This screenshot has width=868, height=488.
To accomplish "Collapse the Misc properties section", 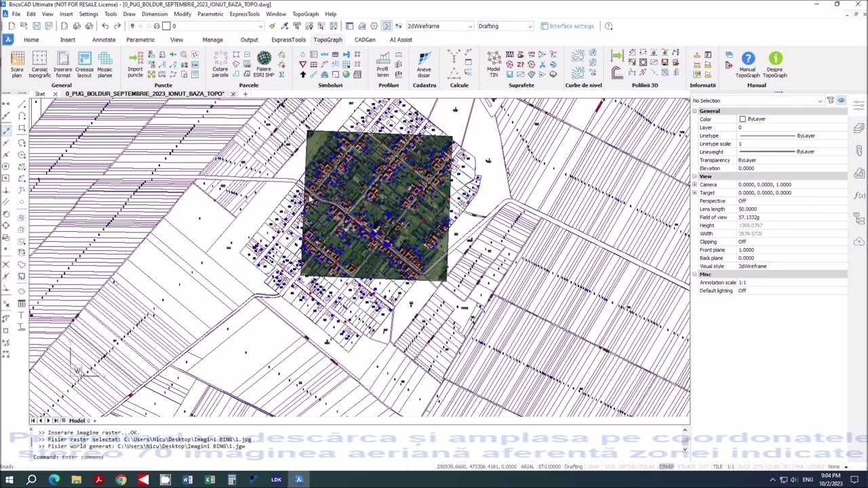I will (694, 274).
